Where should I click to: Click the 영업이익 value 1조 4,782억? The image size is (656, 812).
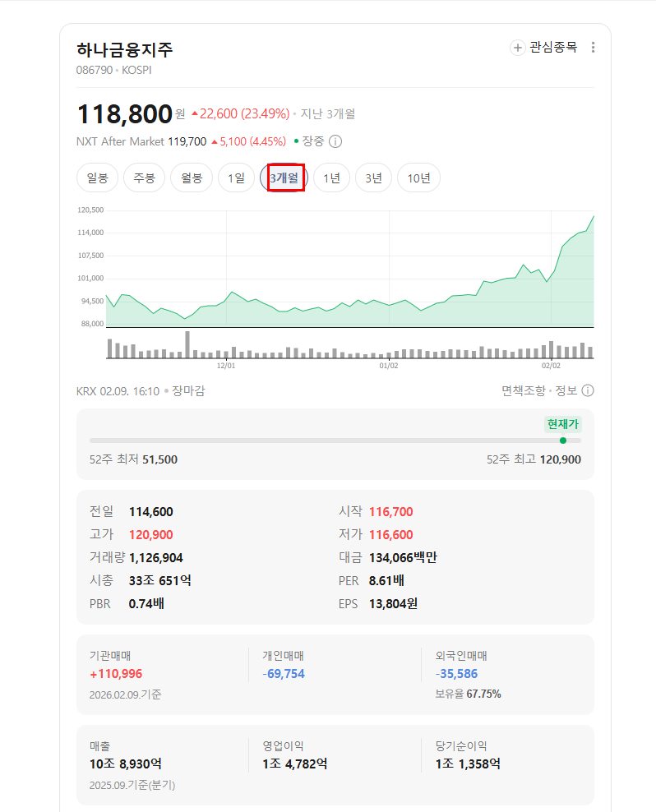(x=295, y=764)
